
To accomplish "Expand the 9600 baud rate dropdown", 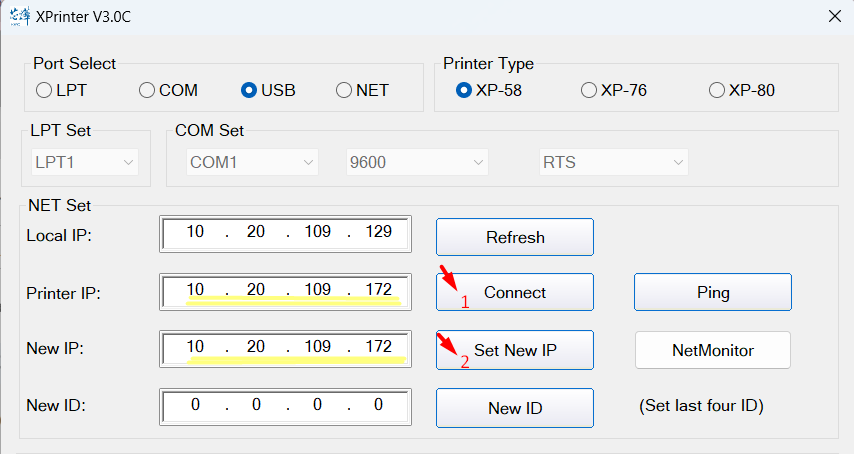I will tap(417, 162).
